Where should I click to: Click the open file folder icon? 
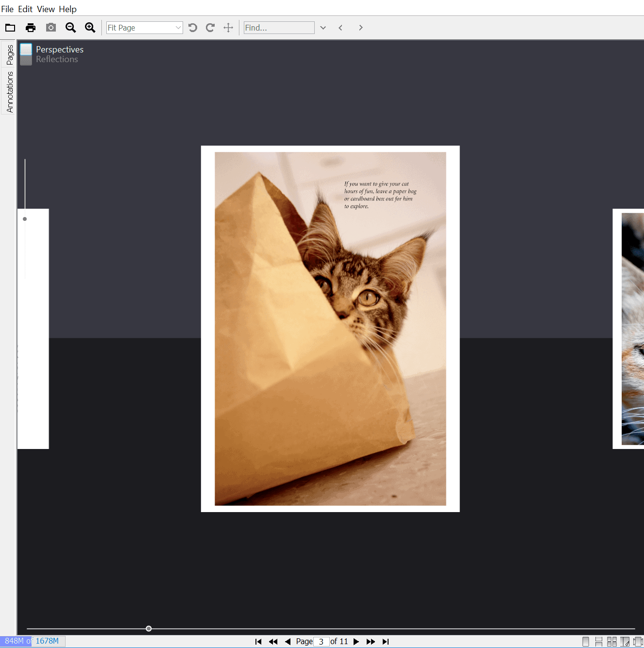(x=10, y=28)
